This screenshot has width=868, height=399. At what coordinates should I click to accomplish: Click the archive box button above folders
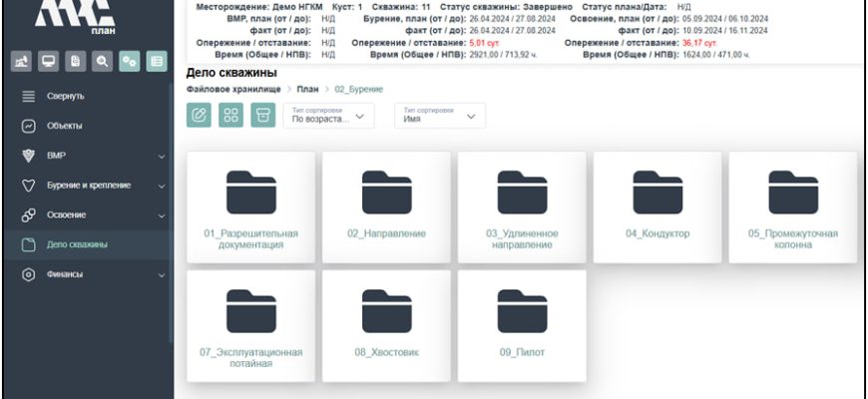click(x=261, y=115)
